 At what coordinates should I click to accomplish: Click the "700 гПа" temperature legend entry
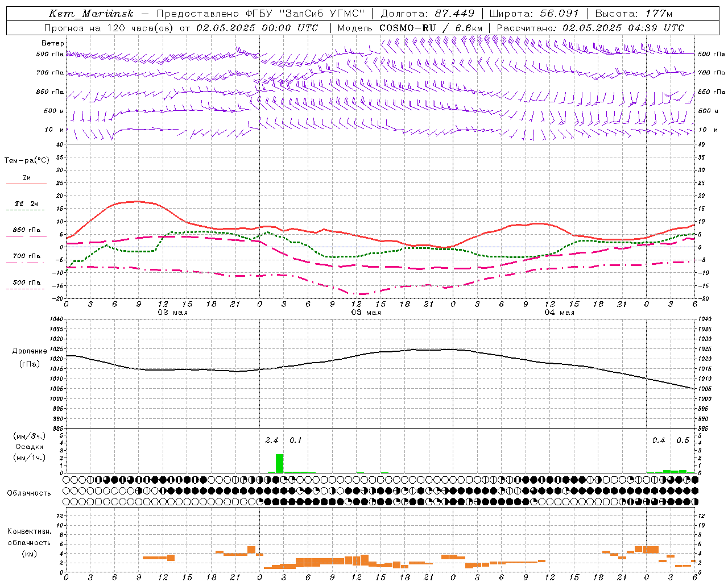point(27,256)
